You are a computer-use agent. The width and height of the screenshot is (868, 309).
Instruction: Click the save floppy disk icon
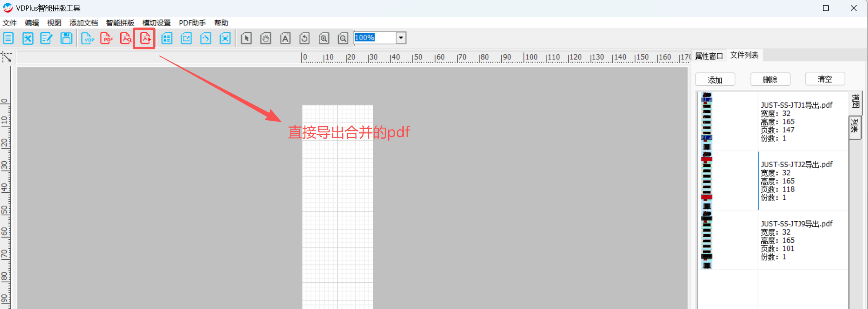66,38
